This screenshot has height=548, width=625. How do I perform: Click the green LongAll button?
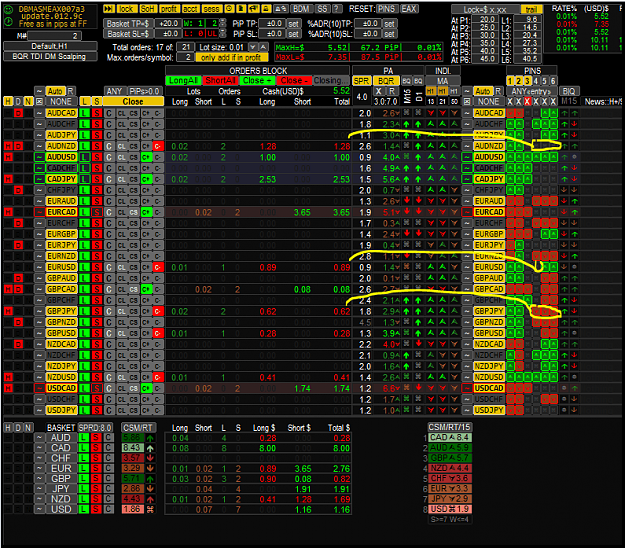coord(183,81)
